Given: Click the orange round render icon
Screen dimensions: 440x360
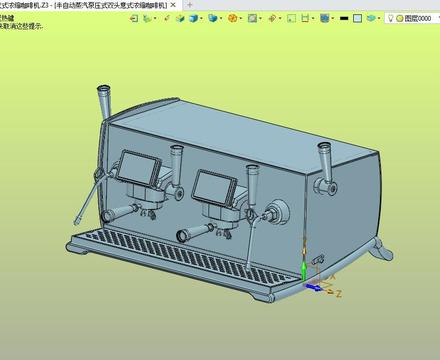Looking at the screenshot, I should pos(233,18).
